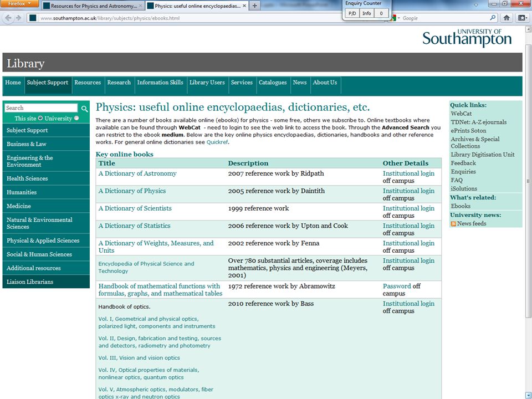Go back with the browser back arrow
Screen dimensions: 532x399
(x=9, y=18)
